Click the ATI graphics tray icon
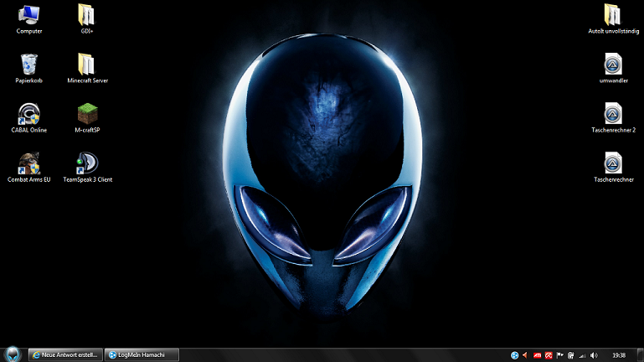 click(538, 355)
